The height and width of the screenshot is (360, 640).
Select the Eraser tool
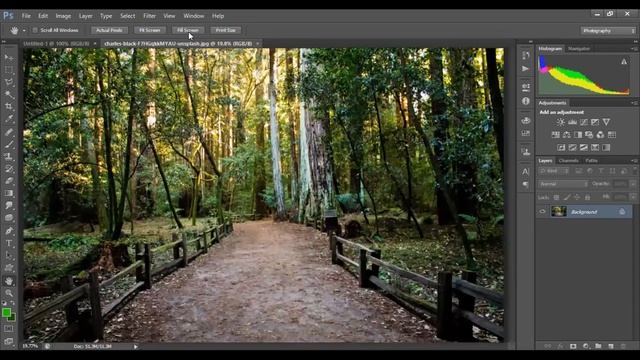click(9, 181)
